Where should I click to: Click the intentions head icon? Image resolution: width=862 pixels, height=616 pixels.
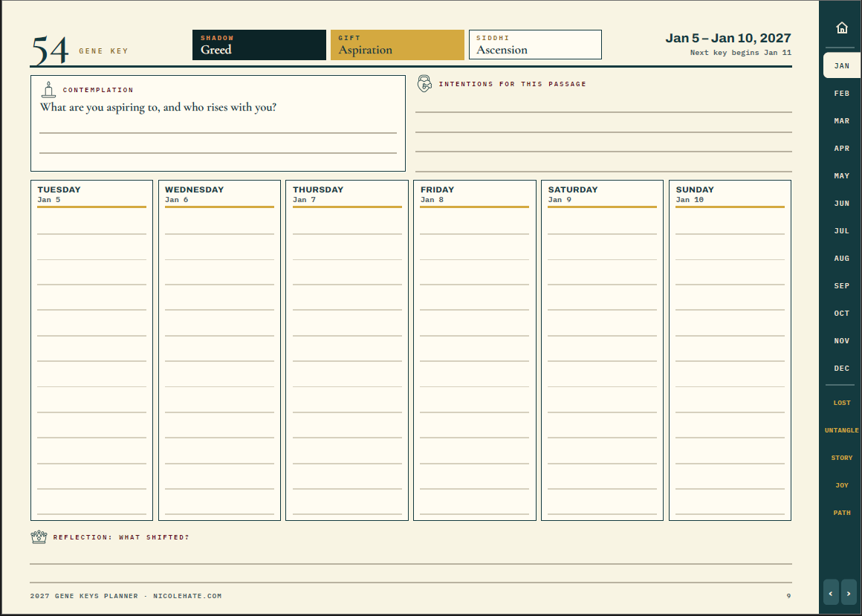click(x=424, y=83)
